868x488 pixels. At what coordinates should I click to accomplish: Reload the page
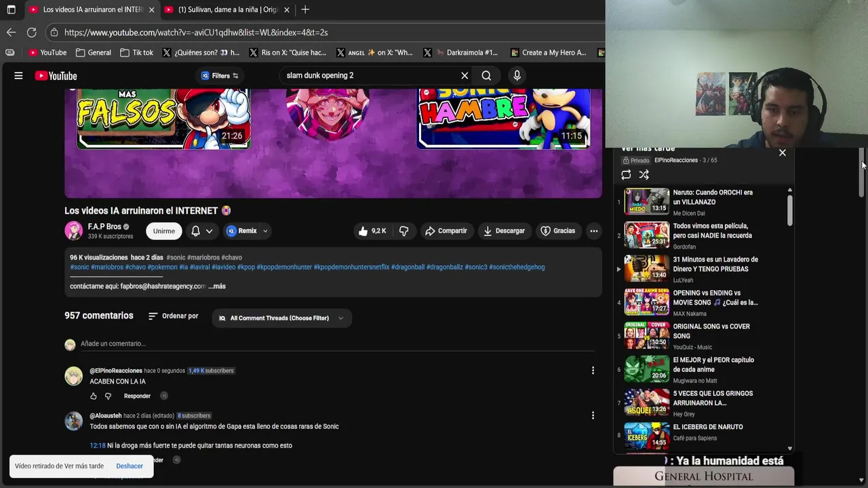click(x=31, y=32)
